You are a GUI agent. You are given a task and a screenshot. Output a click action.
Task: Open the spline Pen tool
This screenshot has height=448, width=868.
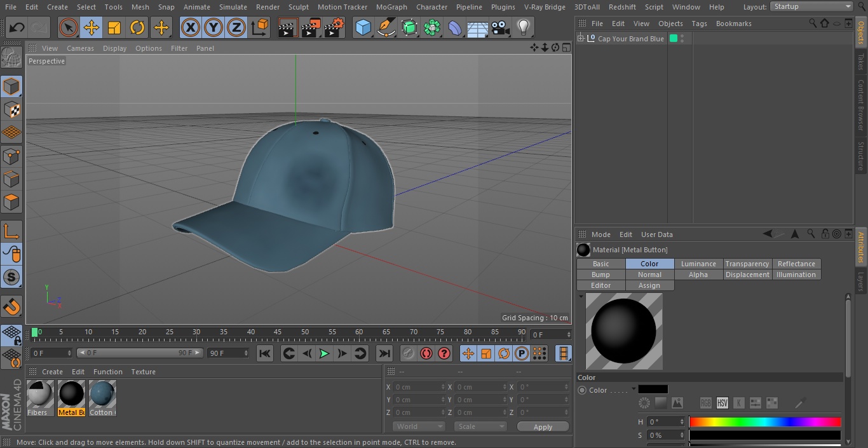386,28
